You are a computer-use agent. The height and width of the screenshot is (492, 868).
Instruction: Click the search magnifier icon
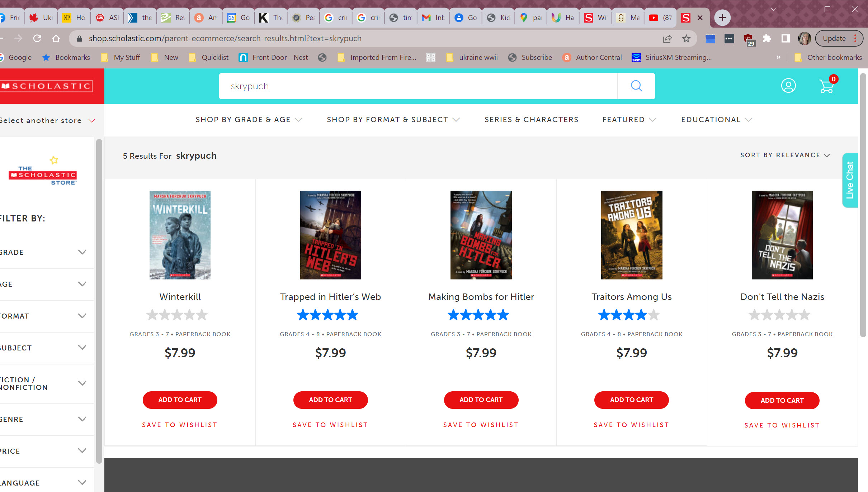point(636,86)
